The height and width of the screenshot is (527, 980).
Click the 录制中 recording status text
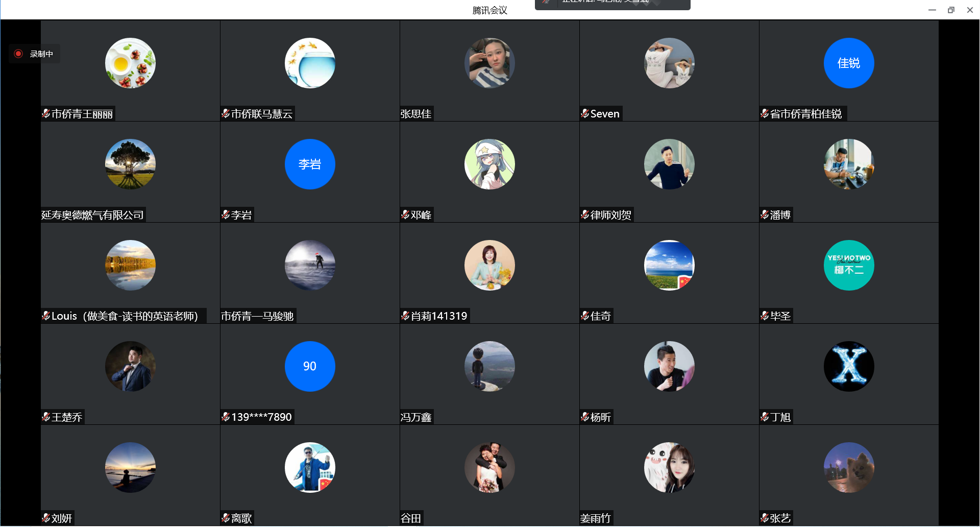(41, 54)
